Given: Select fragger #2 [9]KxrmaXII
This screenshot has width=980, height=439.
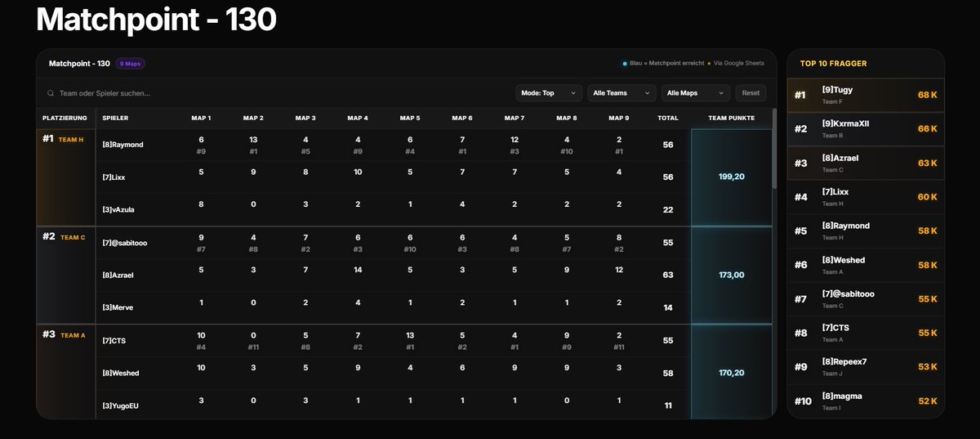Looking at the screenshot, I should click(866, 129).
